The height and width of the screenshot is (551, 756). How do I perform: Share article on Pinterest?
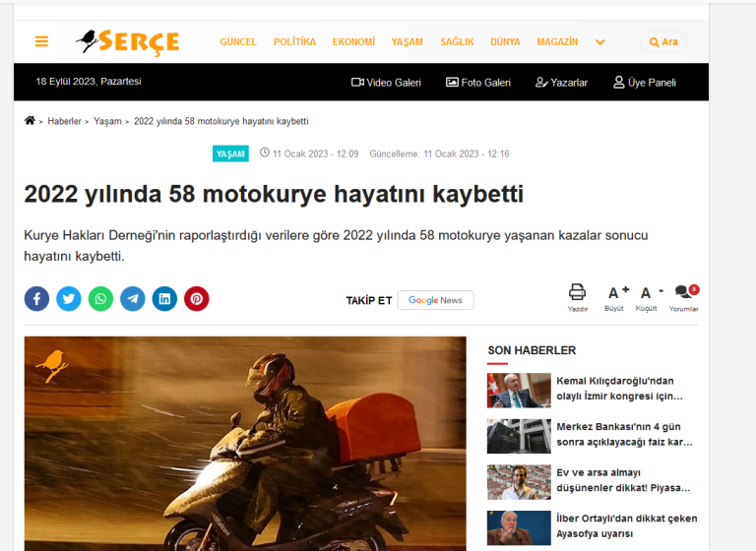click(196, 299)
